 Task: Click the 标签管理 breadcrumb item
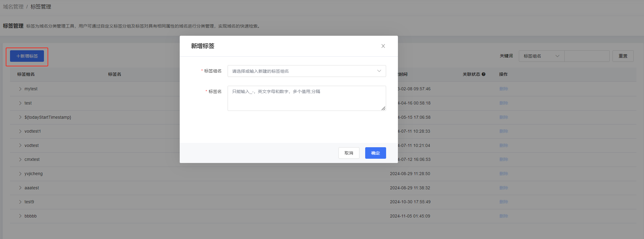(x=41, y=7)
